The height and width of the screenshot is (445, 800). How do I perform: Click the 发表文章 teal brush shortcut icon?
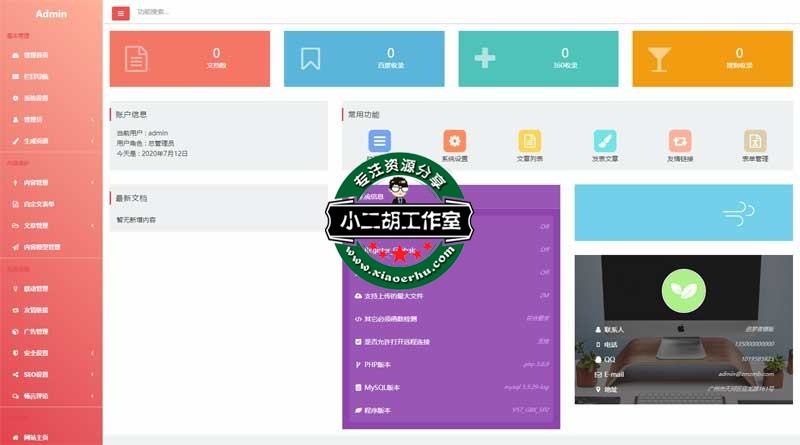click(x=605, y=141)
